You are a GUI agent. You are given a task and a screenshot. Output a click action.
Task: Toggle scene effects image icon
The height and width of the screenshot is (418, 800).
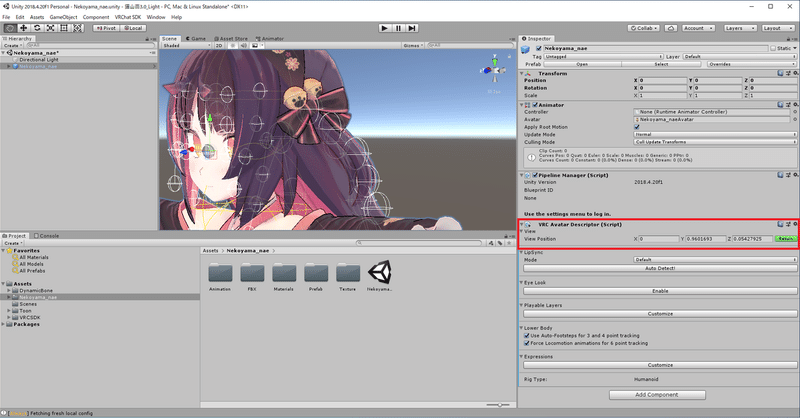(x=255, y=45)
